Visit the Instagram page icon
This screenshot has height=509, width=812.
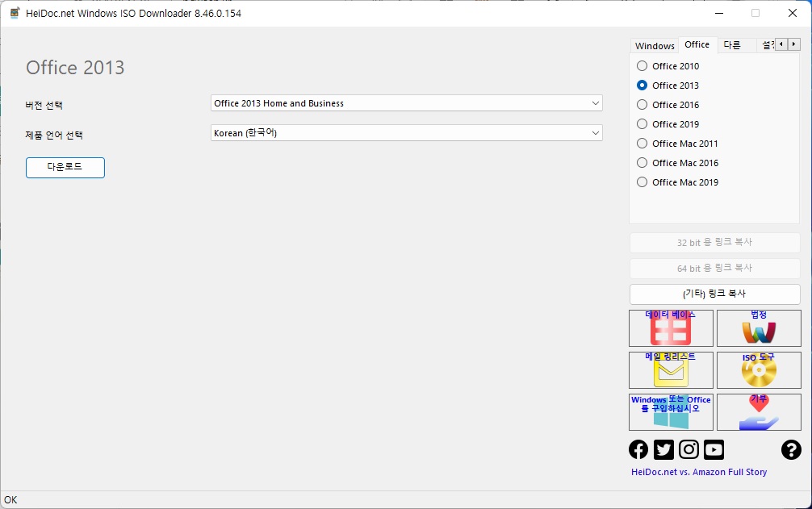pos(689,449)
